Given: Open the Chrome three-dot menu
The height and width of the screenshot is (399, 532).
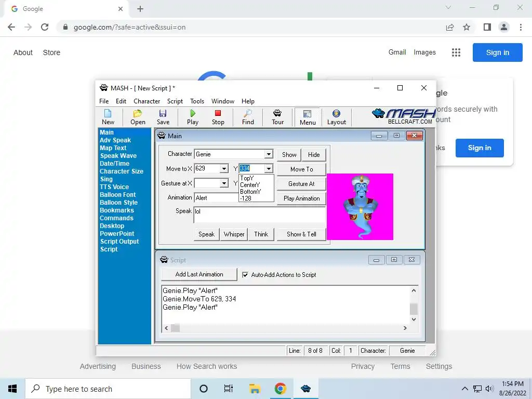Looking at the screenshot, I should (x=521, y=27).
